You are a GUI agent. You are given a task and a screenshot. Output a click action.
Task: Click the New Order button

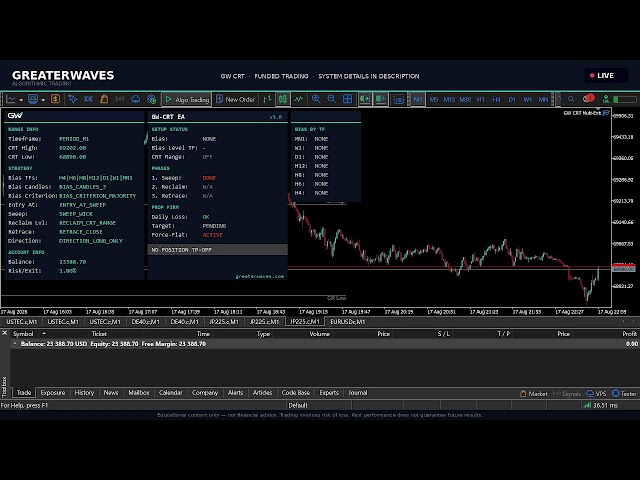click(235, 99)
